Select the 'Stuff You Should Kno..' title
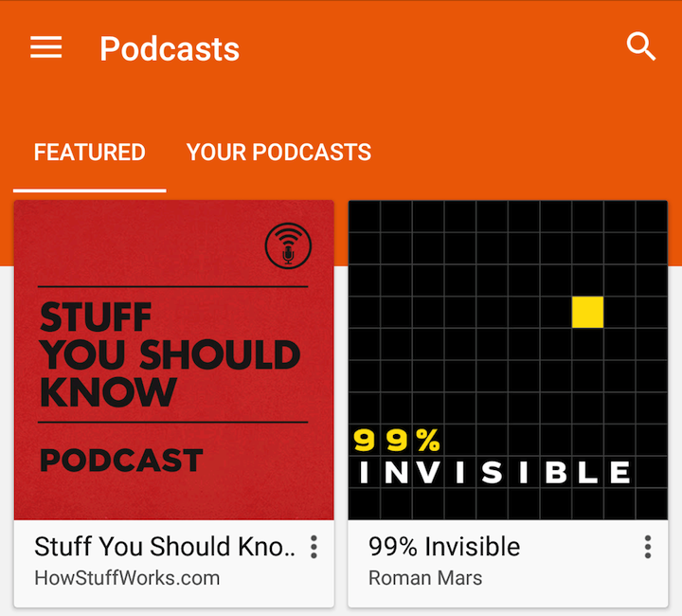This screenshot has height=616, width=682. [x=165, y=547]
